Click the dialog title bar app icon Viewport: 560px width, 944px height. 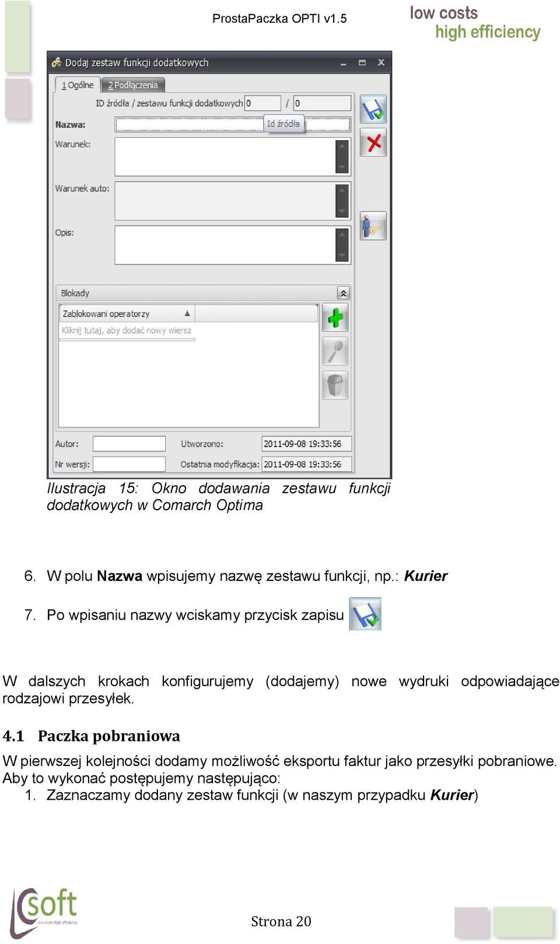point(57,62)
